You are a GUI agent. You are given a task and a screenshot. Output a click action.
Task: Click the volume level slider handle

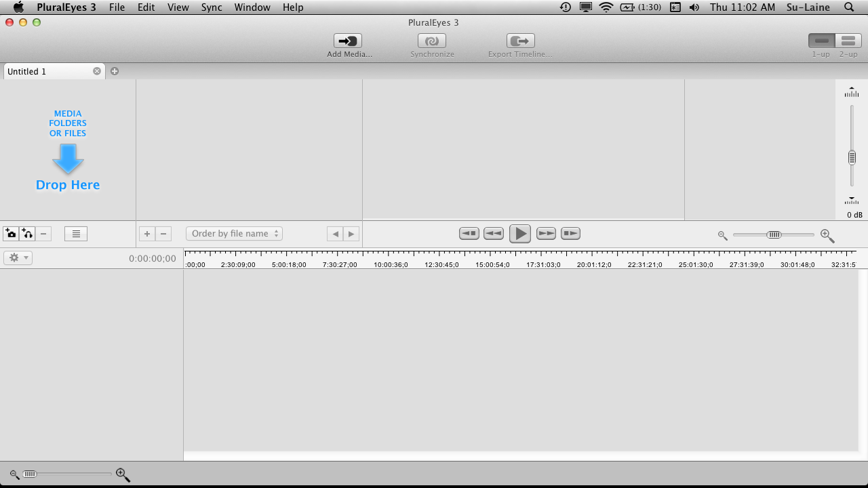pos(852,157)
